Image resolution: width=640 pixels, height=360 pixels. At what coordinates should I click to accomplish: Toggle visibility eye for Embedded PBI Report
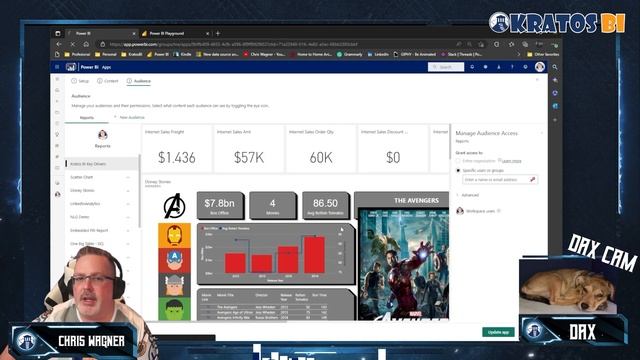tap(128, 231)
